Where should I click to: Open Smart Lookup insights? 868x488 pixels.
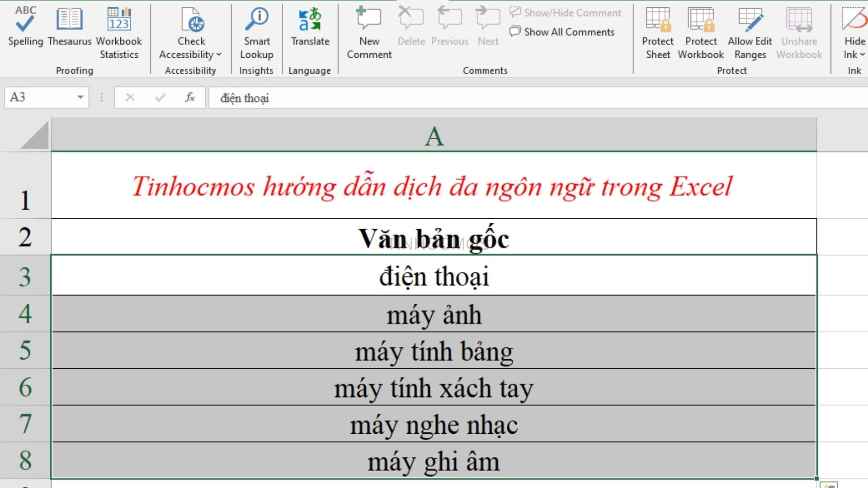click(256, 33)
